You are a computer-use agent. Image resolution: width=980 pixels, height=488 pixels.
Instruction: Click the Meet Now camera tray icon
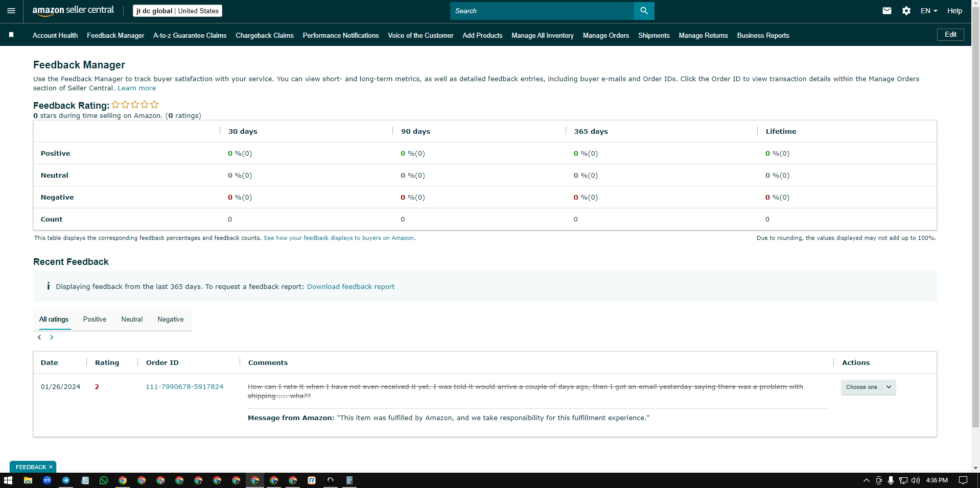(879, 480)
